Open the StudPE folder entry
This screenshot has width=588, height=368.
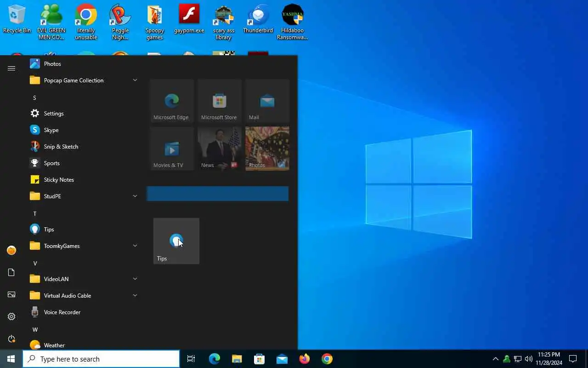coord(84,196)
